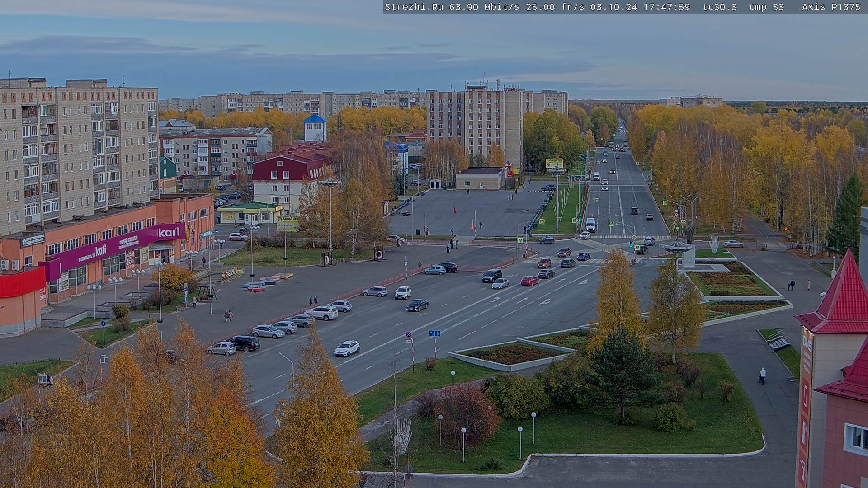The height and width of the screenshot is (488, 868).
Task: Click the Strezhi.Ru overlay text
Action: click(x=414, y=7)
